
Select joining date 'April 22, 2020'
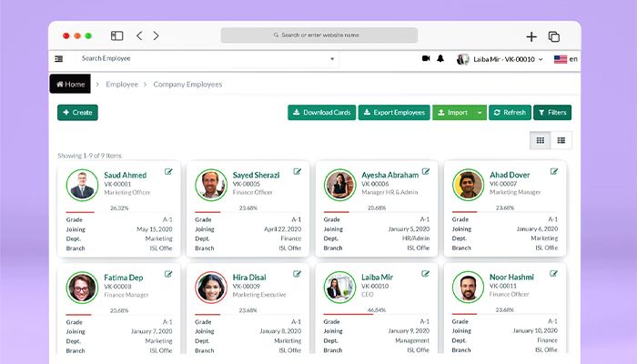tap(283, 229)
